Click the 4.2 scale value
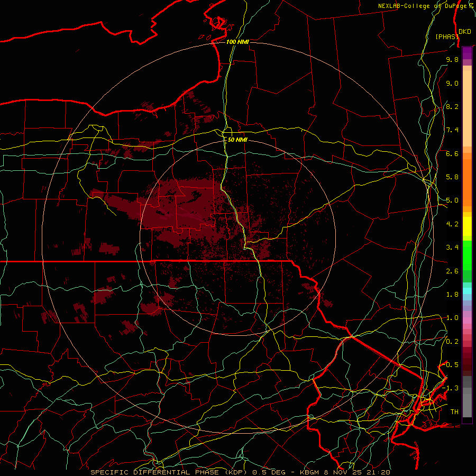 [x=452, y=224]
